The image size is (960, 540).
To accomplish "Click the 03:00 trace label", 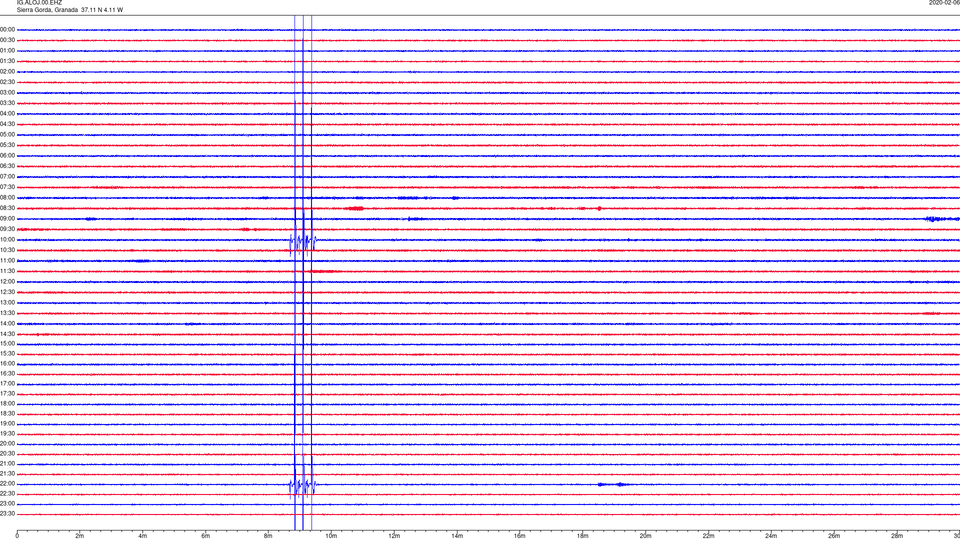I will [7, 92].
